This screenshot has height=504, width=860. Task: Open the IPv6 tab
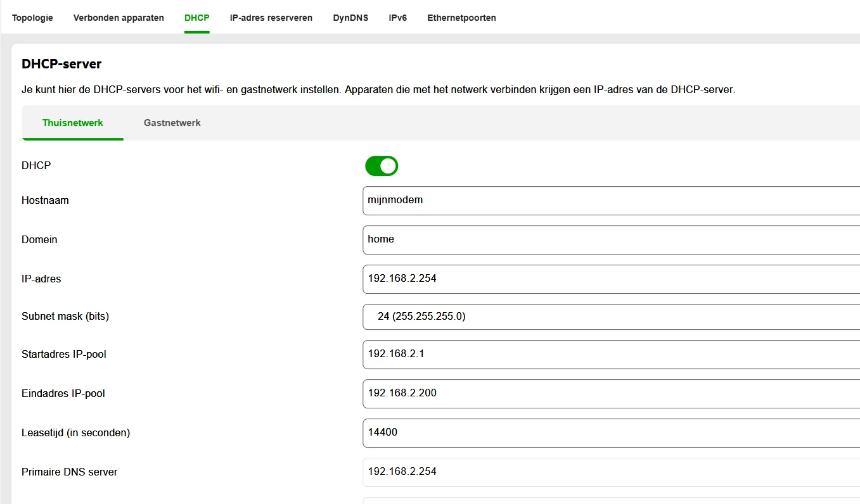pos(398,18)
